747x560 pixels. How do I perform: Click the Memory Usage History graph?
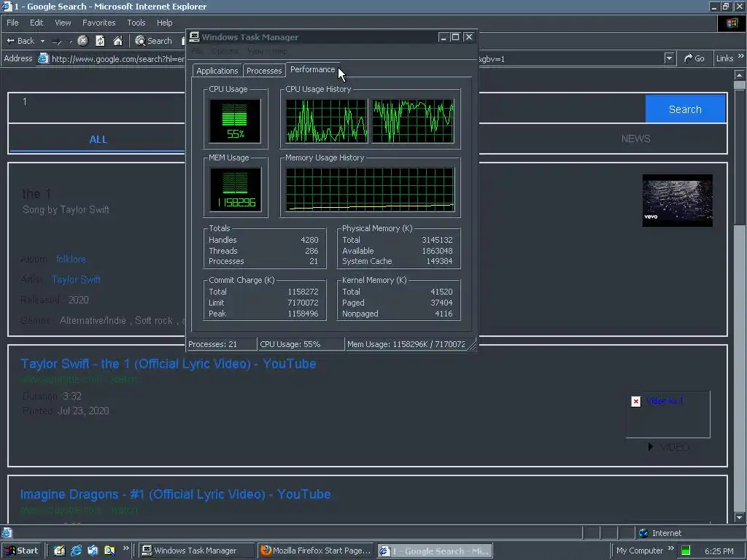(x=370, y=189)
